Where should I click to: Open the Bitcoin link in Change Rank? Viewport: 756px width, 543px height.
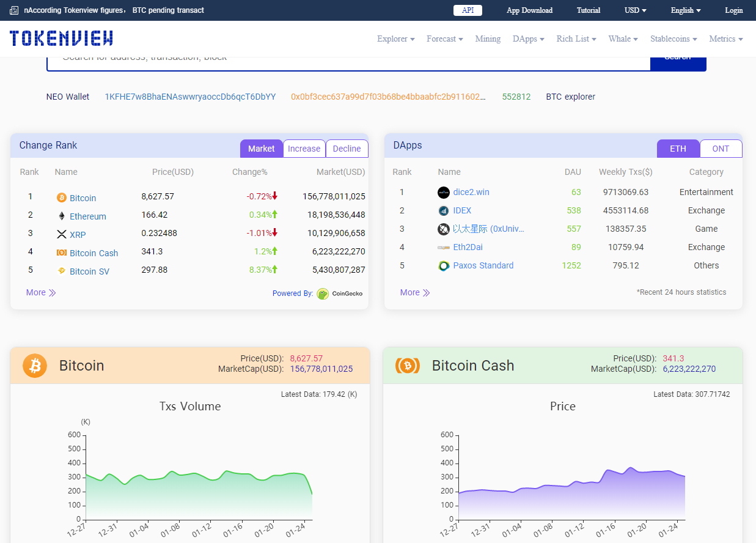click(83, 198)
